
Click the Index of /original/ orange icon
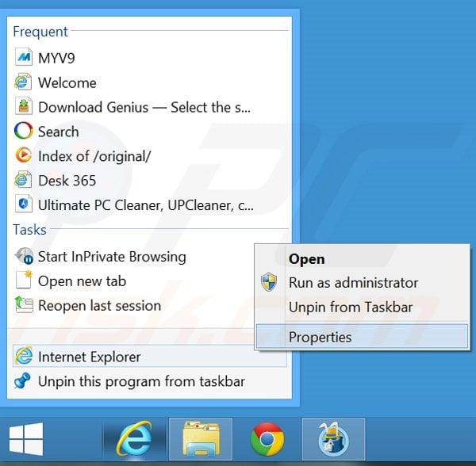click(23, 155)
